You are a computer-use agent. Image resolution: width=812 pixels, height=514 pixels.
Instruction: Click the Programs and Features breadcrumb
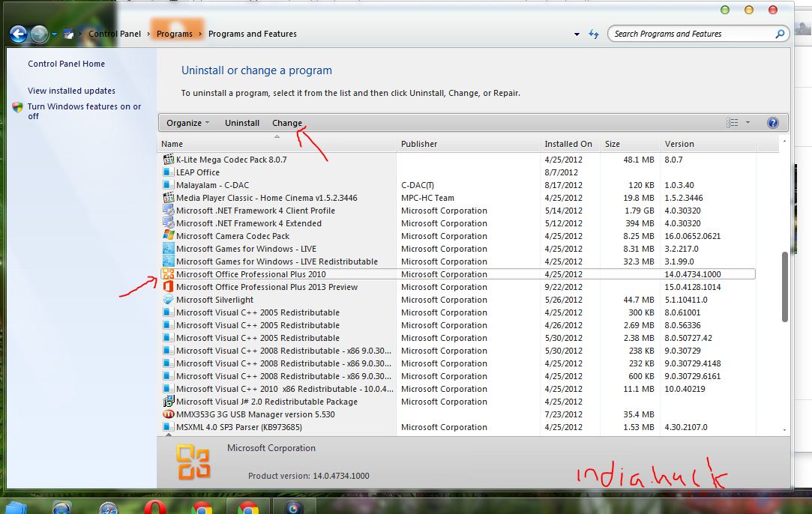pyautogui.click(x=252, y=34)
